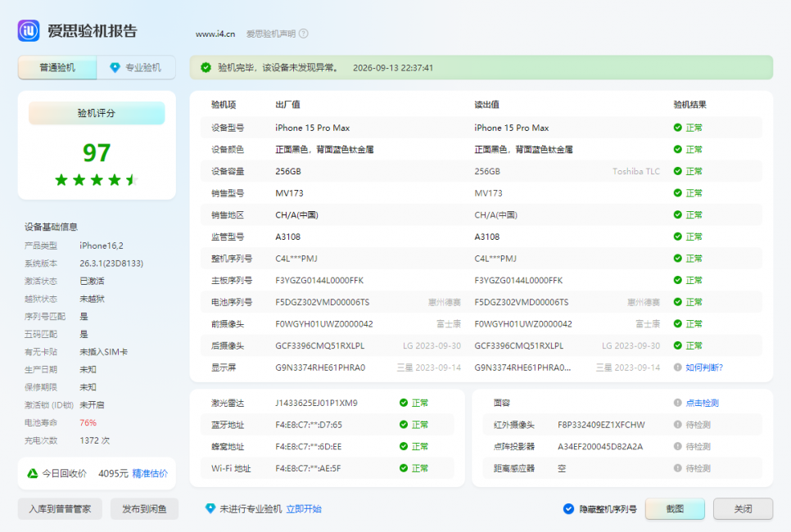Open the 精准估价 link
The width and height of the screenshot is (791, 532).
(x=150, y=474)
